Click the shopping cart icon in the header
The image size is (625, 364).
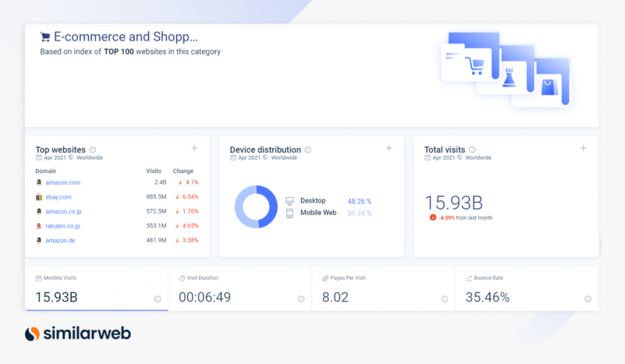click(x=45, y=37)
